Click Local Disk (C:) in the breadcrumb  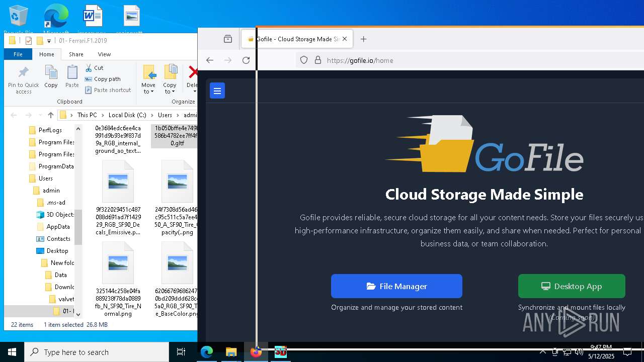pos(127,115)
